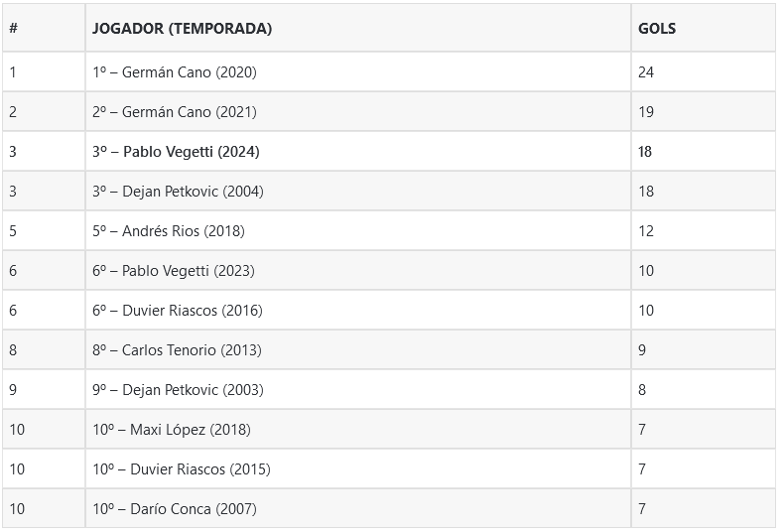Click the Duvier Riascos (2016) cell
The image size is (784, 532).
coord(178,311)
